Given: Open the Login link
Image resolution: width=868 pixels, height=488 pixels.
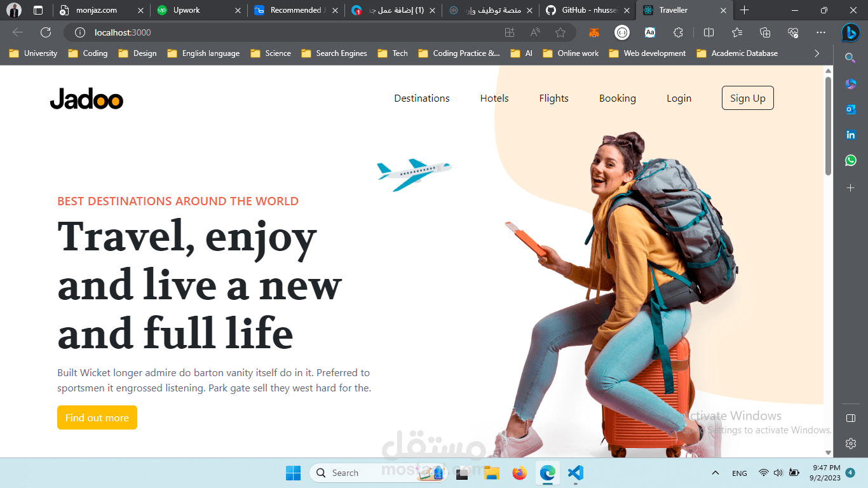Looking at the screenshot, I should tap(679, 98).
